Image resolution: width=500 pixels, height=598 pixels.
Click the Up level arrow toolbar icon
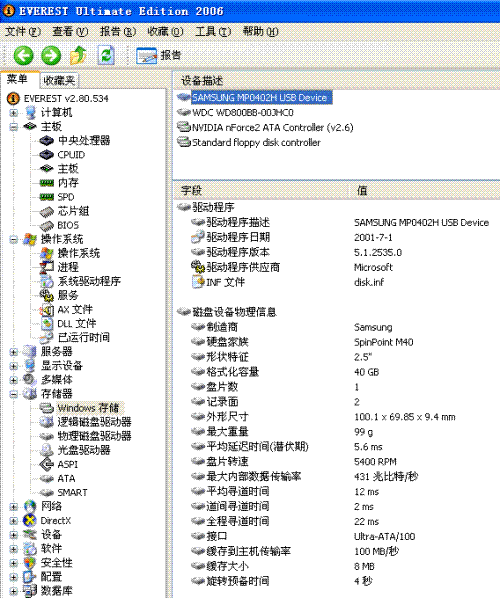coord(78,55)
